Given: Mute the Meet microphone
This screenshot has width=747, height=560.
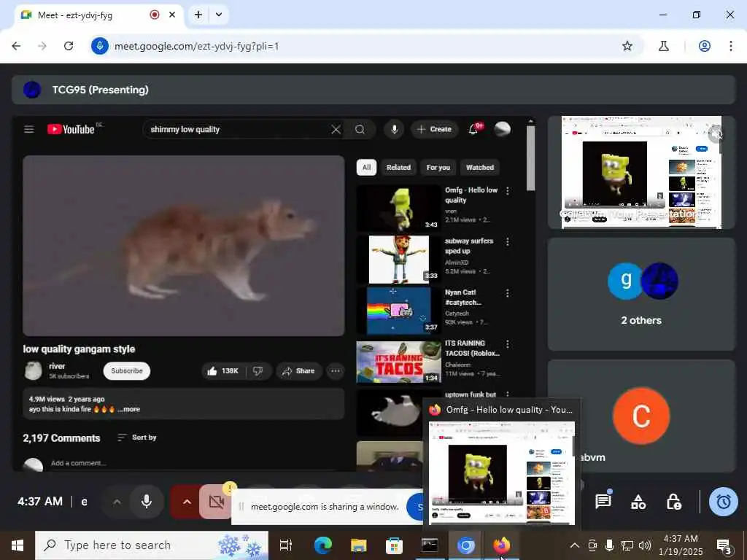Looking at the screenshot, I should click(147, 502).
